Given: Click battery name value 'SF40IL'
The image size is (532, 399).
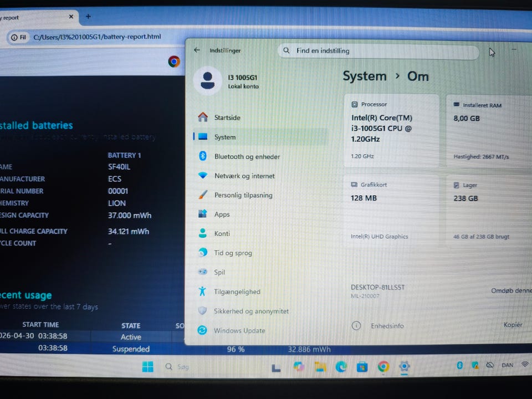Looking at the screenshot, I should click(x=119, y=167).
